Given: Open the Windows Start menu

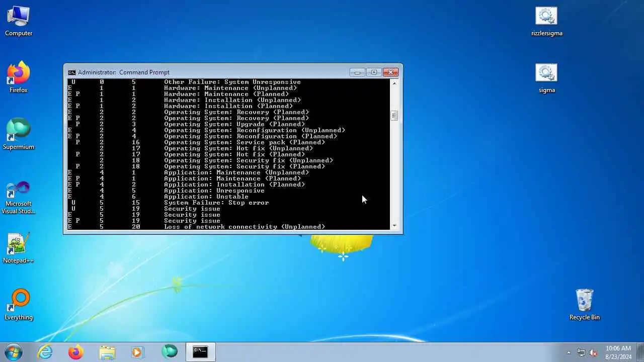Looking at the screenshot, I should [14, 352].
